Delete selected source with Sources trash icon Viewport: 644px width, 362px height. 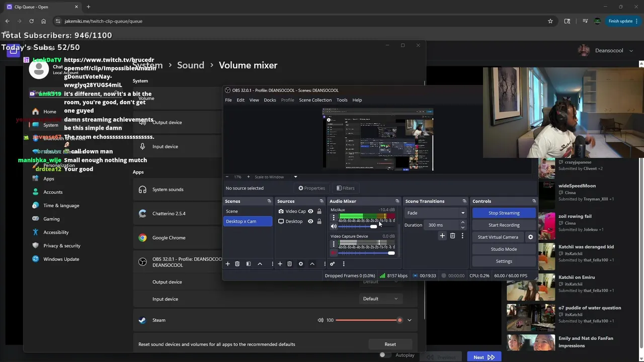289,264
